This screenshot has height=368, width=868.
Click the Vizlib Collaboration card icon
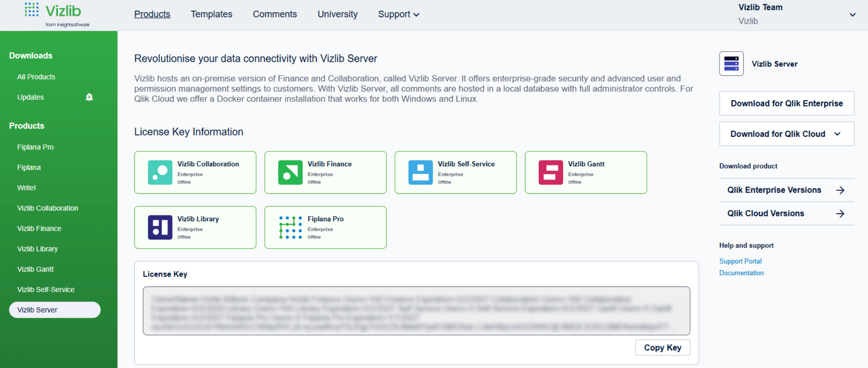coord(160,172)
